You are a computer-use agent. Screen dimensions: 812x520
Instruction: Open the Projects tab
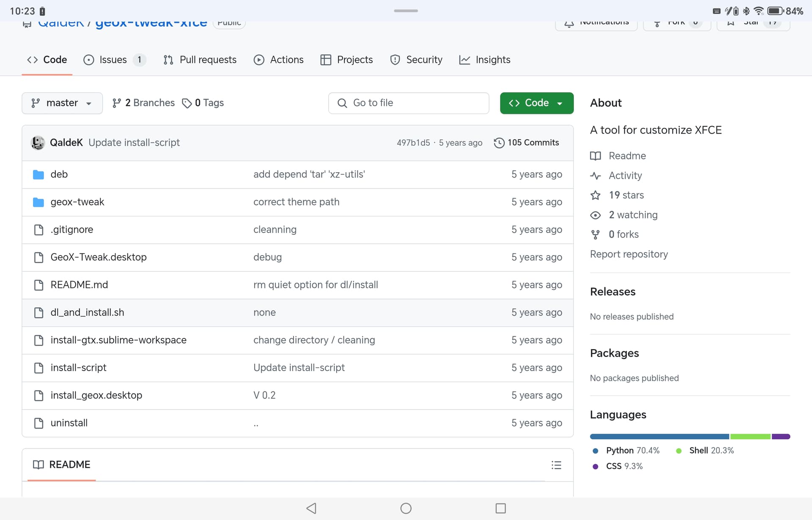pyautogui.click(x=347, y=60)
